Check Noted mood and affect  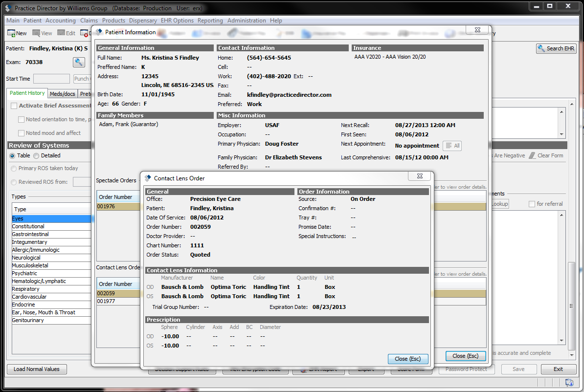(22, 132)
